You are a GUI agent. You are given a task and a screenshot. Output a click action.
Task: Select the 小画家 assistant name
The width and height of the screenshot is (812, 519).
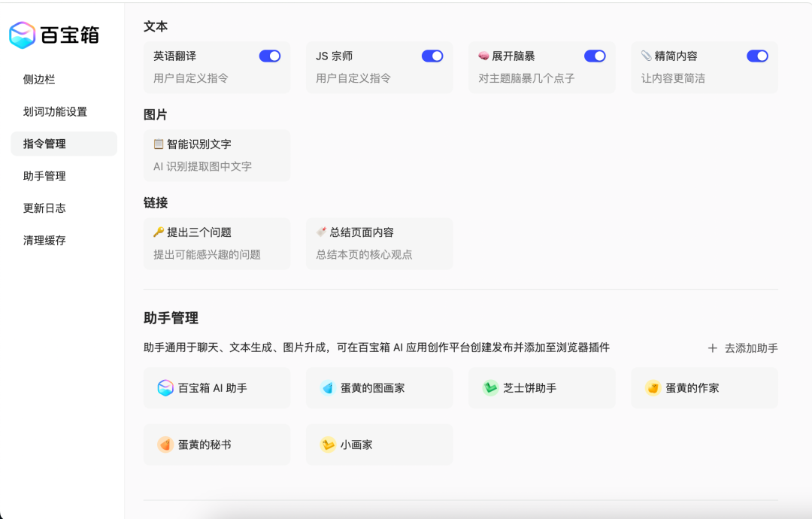356,445
